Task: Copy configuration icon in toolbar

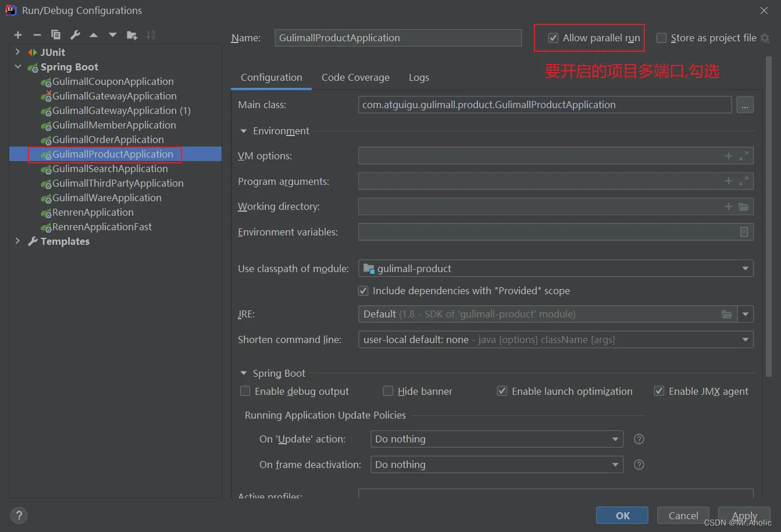Action: click(x=56, y=35)
